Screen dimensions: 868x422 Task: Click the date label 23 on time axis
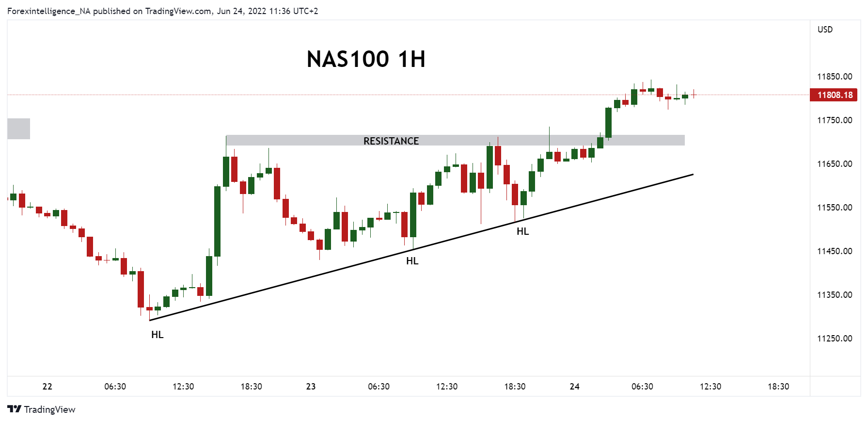click(311, 387)
